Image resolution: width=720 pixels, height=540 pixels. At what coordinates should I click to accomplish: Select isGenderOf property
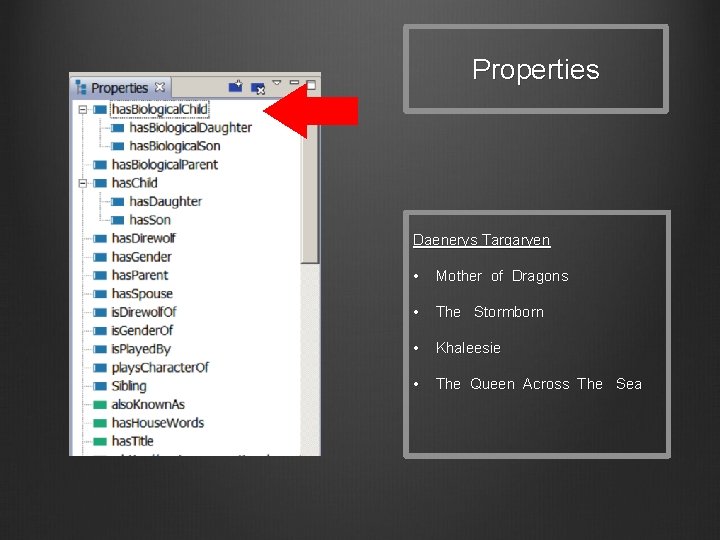(142, 331)
